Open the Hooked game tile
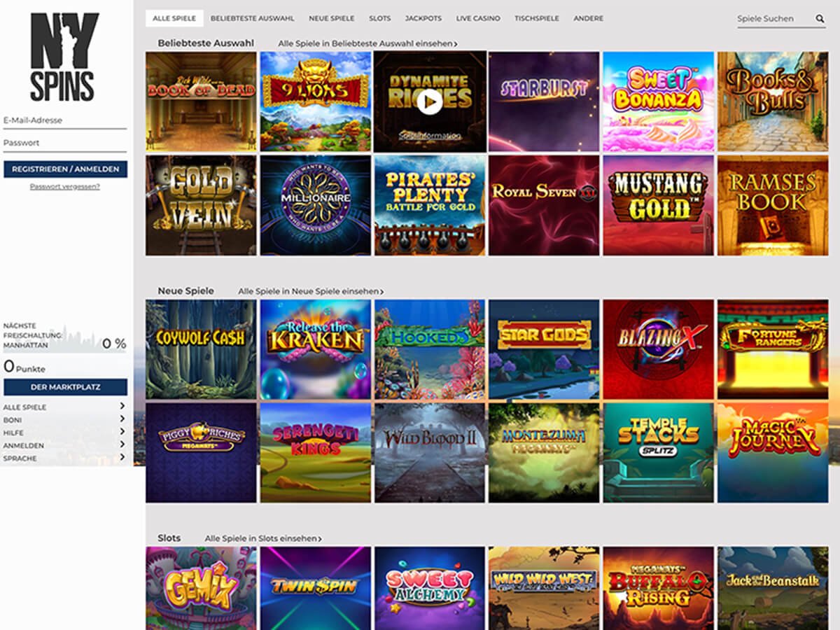This screenshot has height=630, width=840. (430, 349)
